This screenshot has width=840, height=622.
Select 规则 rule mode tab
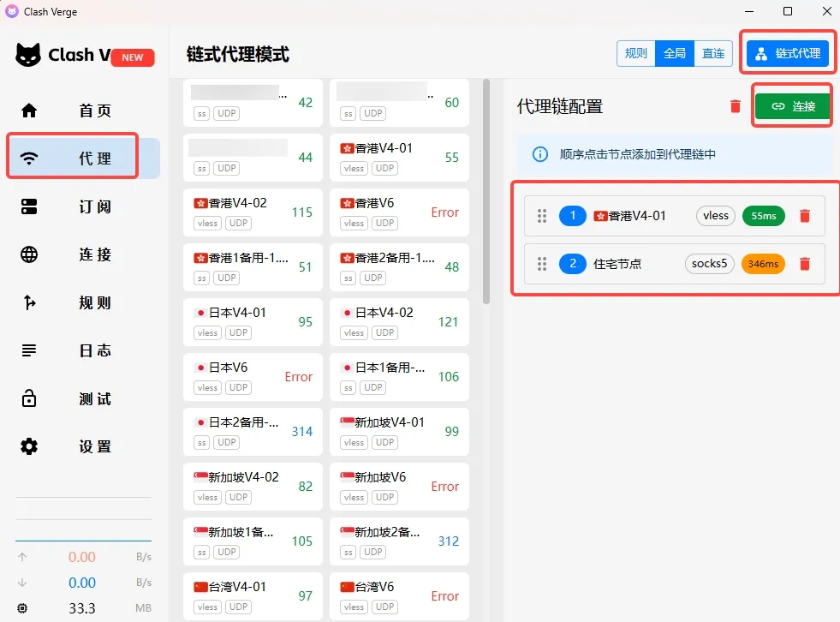point(634,53)
